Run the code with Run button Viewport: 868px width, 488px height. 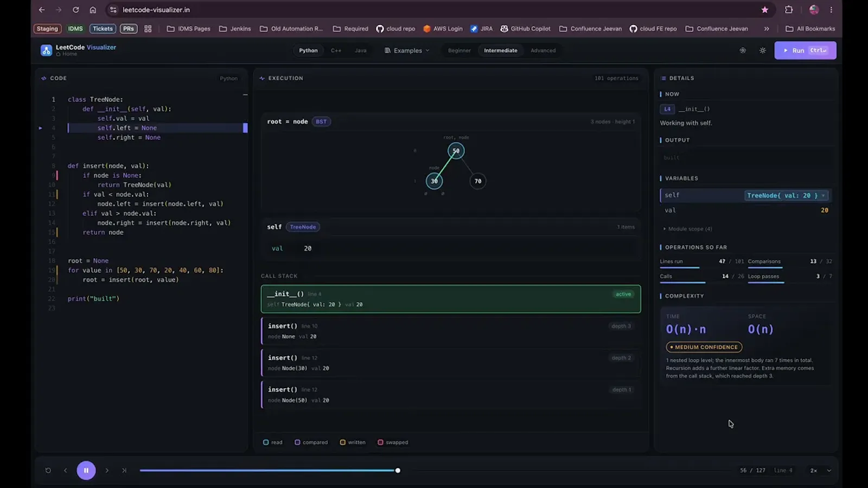pos(805,50)
